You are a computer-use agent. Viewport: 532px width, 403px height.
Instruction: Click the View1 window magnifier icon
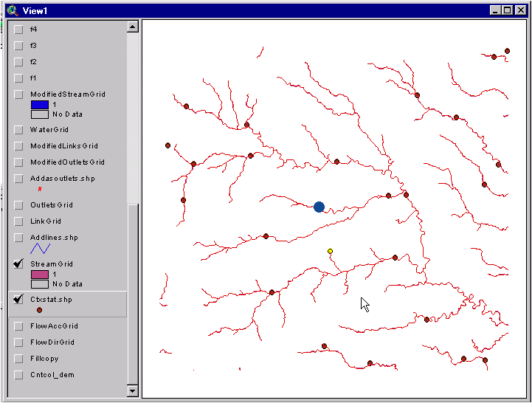point(11,9)
